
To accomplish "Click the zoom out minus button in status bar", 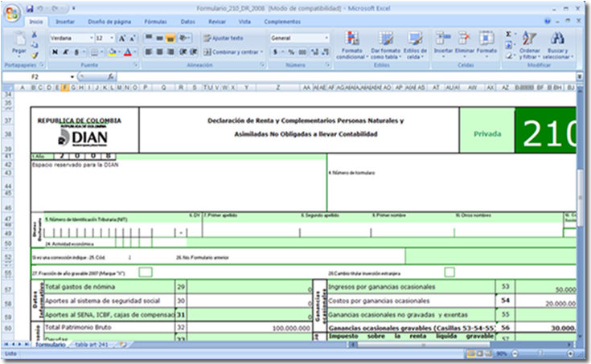I will tap(515, 354).
